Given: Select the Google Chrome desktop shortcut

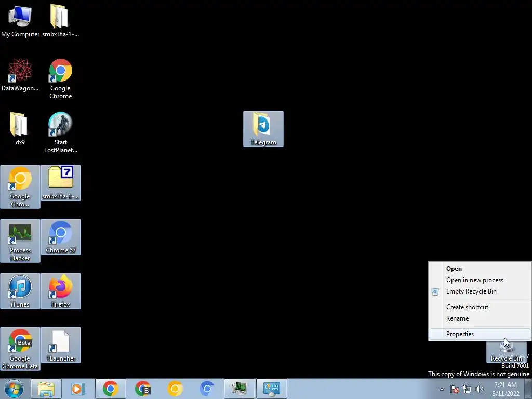Looking at the screenshot, I should click(x=60, y=79).
